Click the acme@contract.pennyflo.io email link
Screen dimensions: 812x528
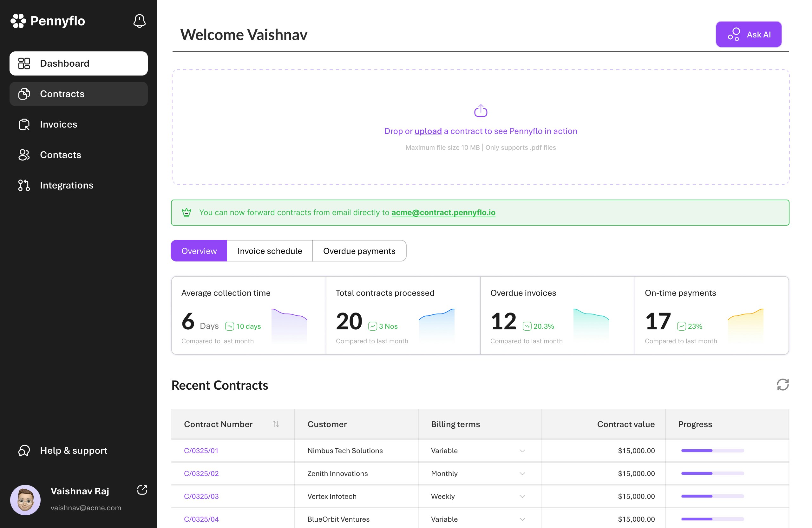[443, 212]
